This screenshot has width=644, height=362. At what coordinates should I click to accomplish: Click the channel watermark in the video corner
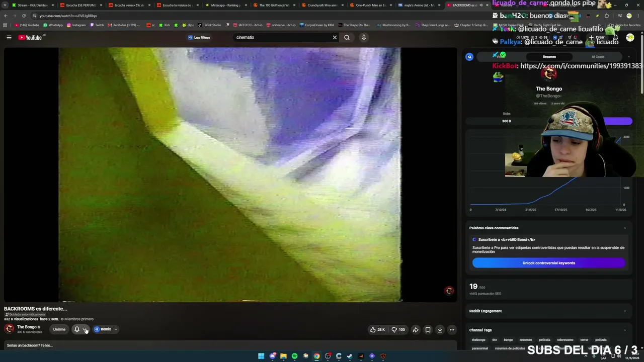[449, 291]
